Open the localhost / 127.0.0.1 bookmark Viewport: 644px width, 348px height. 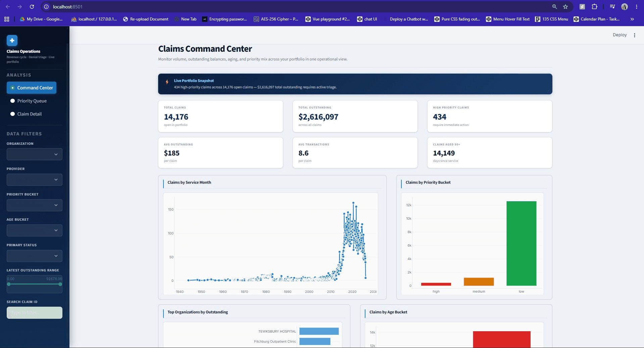point(94,19)
